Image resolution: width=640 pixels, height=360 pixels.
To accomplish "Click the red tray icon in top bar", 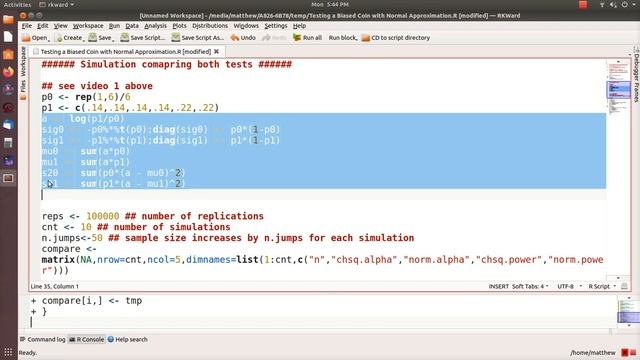I will point(583,4).
